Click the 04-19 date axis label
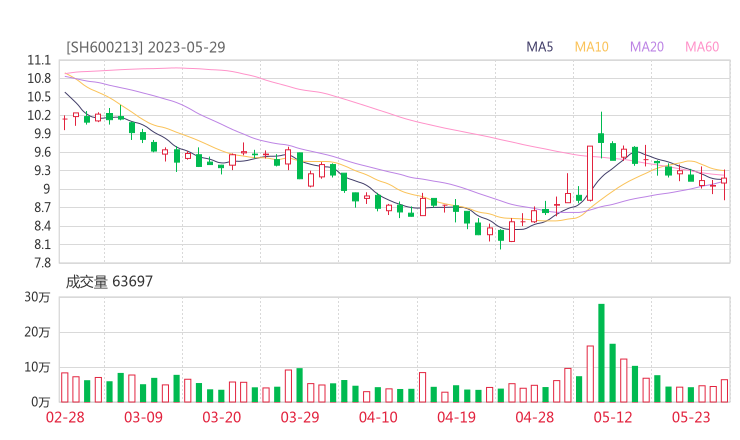This screenshot has height=440, width=740. tap(456, 417)
